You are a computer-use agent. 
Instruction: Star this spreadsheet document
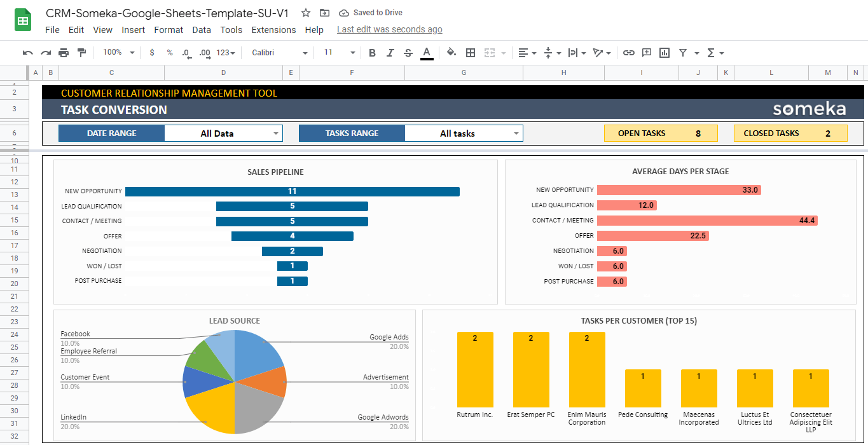pos(306,13)
